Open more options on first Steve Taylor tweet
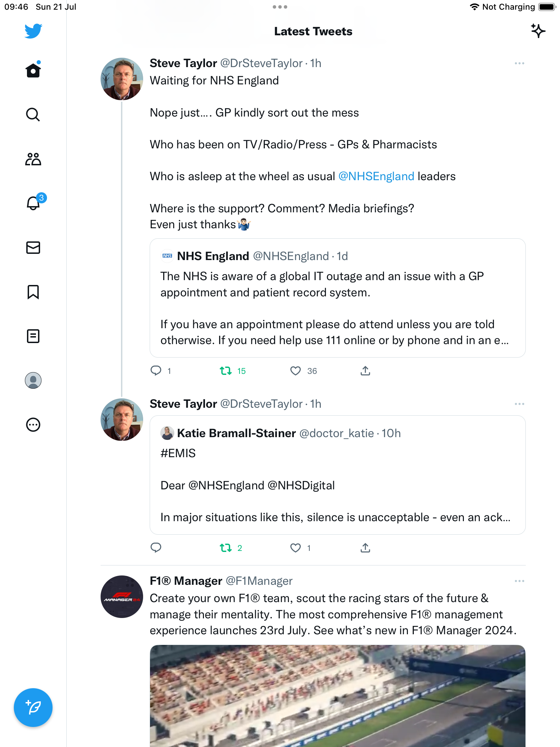560x747 pixels. (x=519, y=64)
